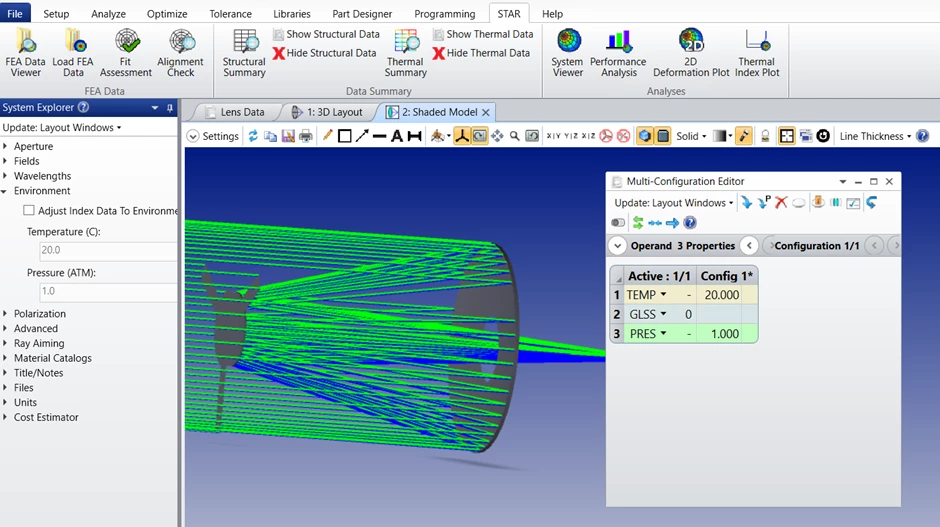Screen dimensions: 940x527
Task: Expand the Settings panel of Shaded Model
Action: (192, 136)
